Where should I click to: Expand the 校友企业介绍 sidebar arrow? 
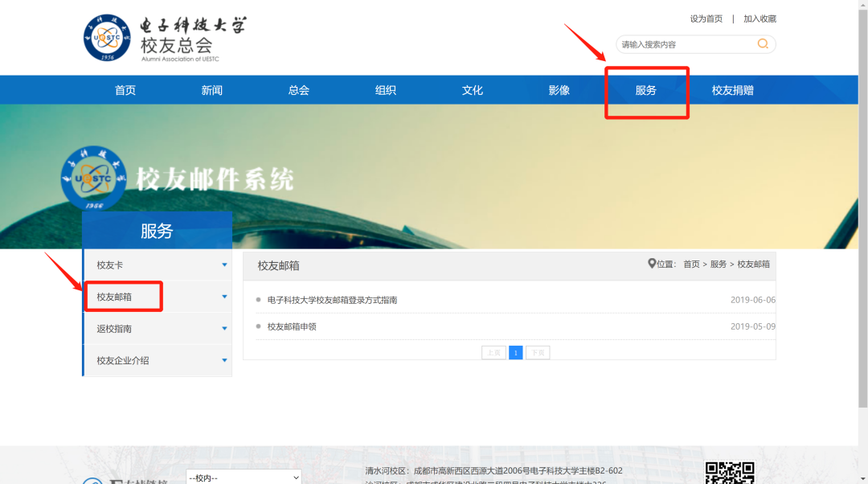pyautogui.click(x=224, y=360)
